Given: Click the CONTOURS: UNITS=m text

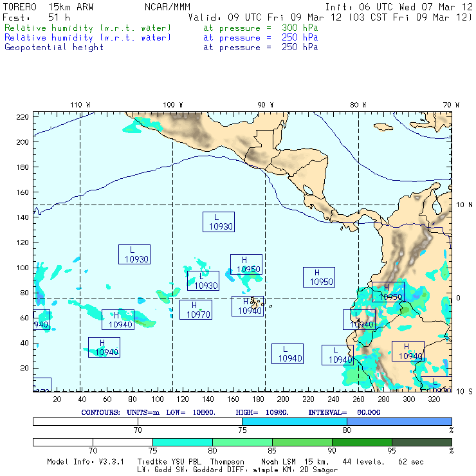Looking at the screenshot, I should pyautogui.click(x=120, y=412).
